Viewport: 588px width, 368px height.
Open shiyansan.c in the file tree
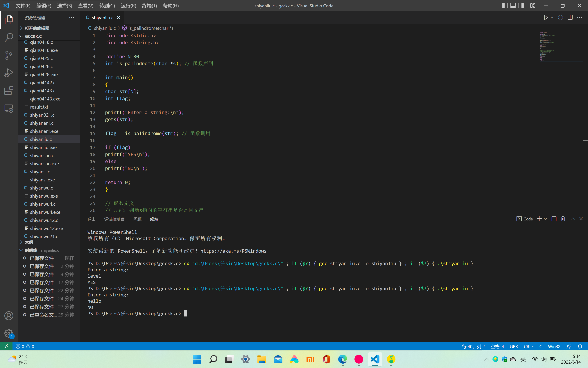(49, 155)
